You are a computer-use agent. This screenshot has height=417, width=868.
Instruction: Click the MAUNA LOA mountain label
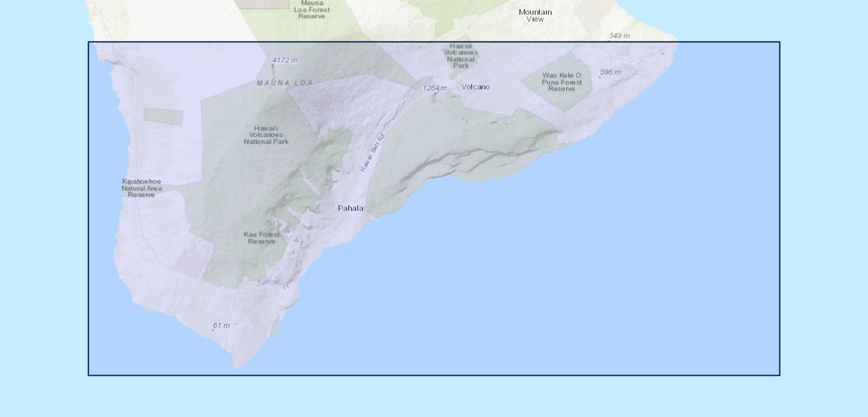click(284, 83)
